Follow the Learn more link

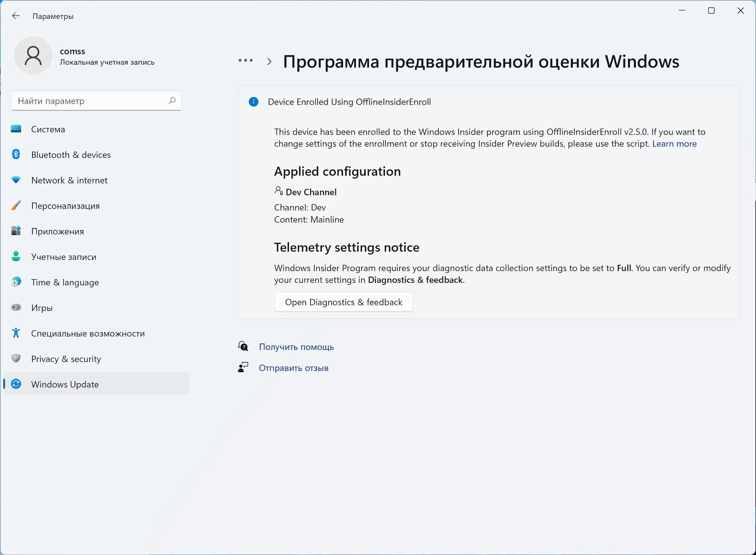(674, 144)
